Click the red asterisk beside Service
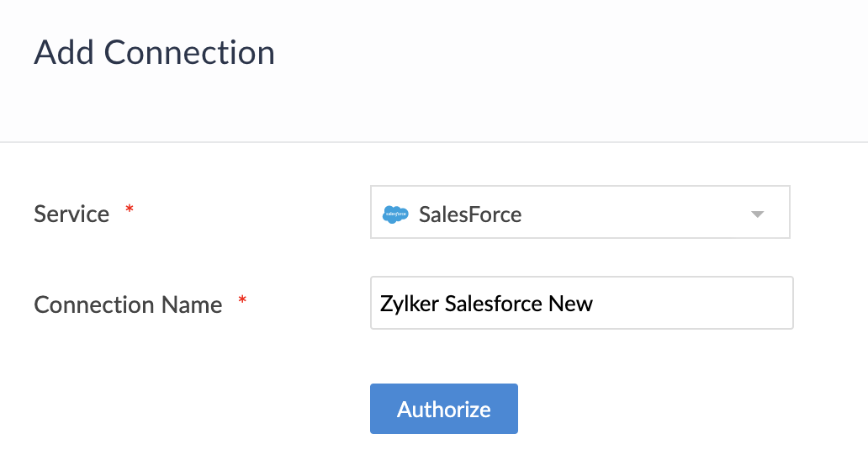The height and width of the screenshot is (471, 868). (x=130, y=209)
